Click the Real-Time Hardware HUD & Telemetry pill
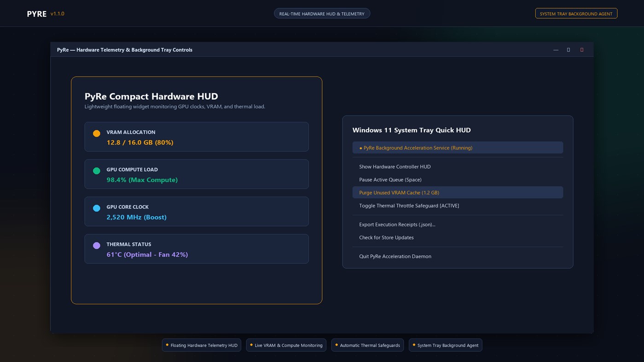 point(322,14)
